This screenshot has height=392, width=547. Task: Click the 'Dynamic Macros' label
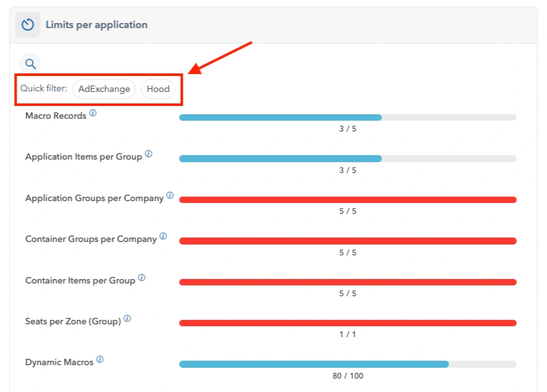(x=59, y=363)
